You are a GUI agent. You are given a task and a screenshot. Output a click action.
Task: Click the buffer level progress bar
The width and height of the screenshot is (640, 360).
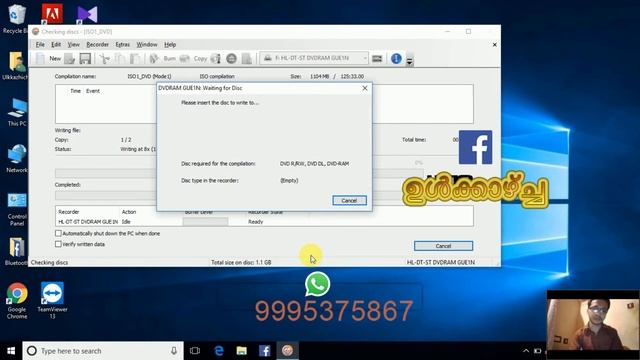coord(205,222)
